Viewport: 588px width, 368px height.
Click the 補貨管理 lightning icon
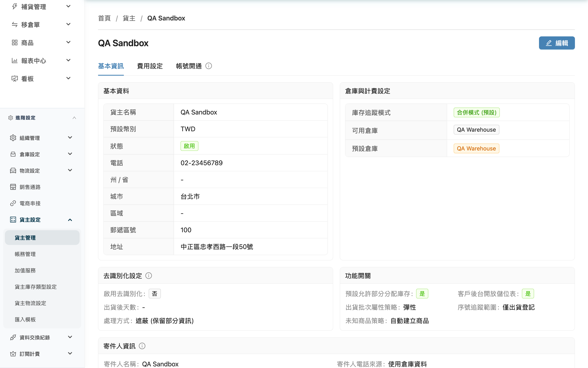[14, 7]
